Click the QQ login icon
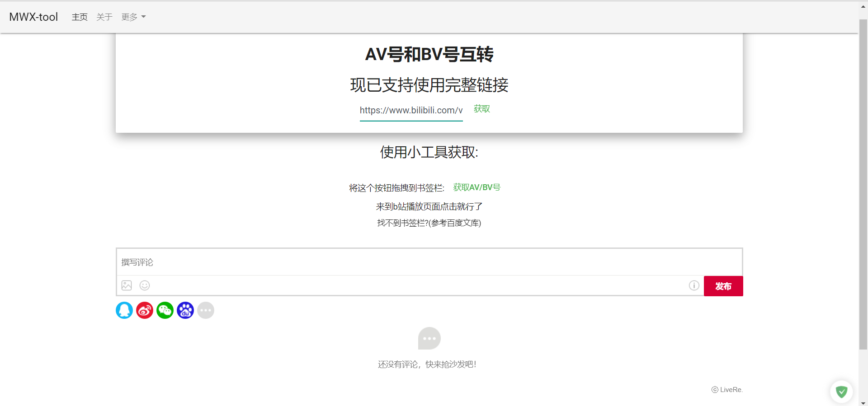Viewport: 868px width, 406px height. [x=124, y=310]
